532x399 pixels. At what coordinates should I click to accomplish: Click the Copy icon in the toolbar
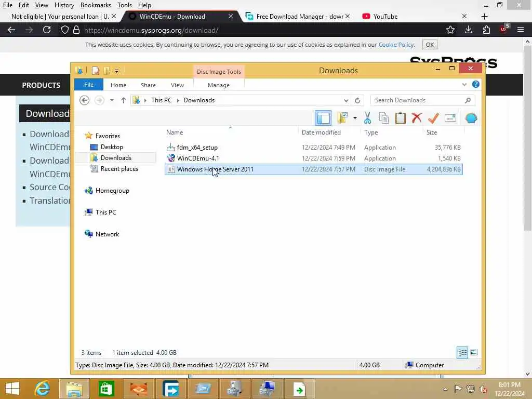(384, 118)
